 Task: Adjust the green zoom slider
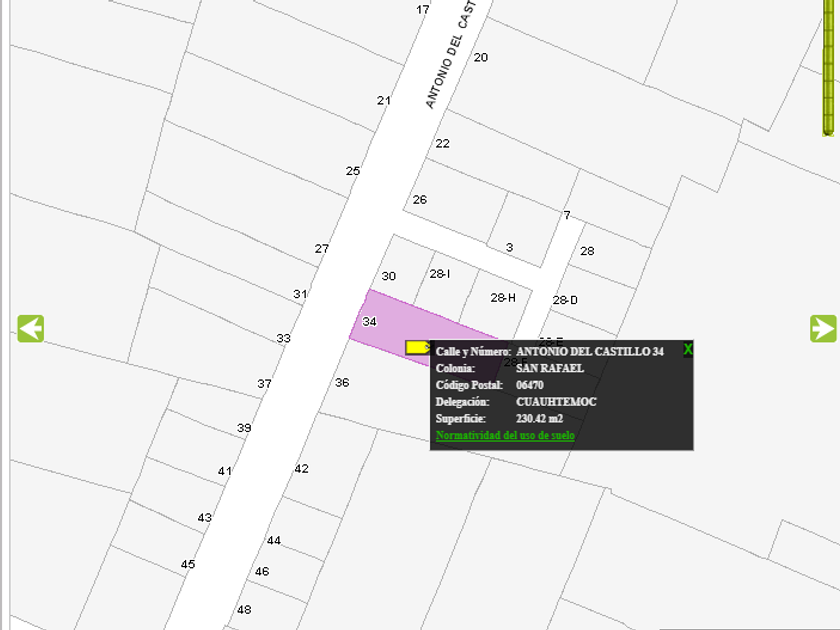829,67
